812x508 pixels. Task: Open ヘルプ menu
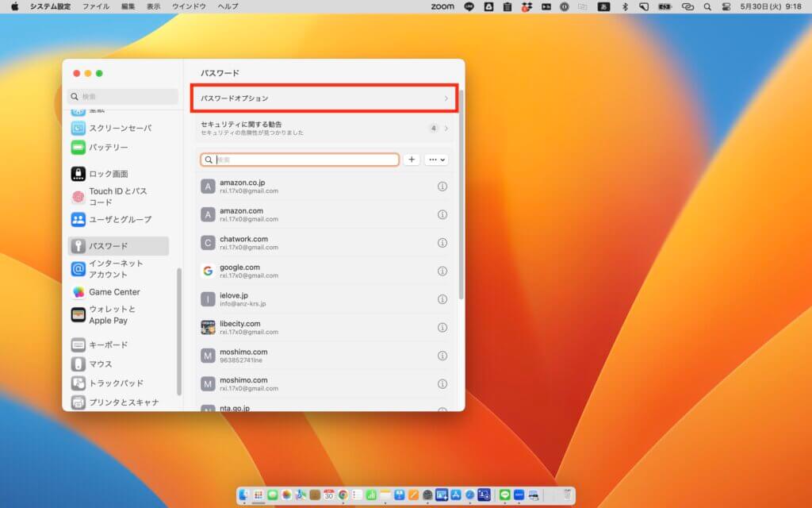(228, 6)
